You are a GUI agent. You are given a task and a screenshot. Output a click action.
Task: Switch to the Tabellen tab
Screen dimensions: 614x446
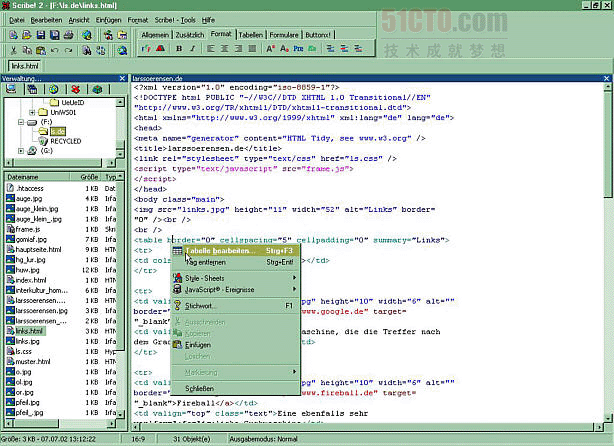pos(251,35)
